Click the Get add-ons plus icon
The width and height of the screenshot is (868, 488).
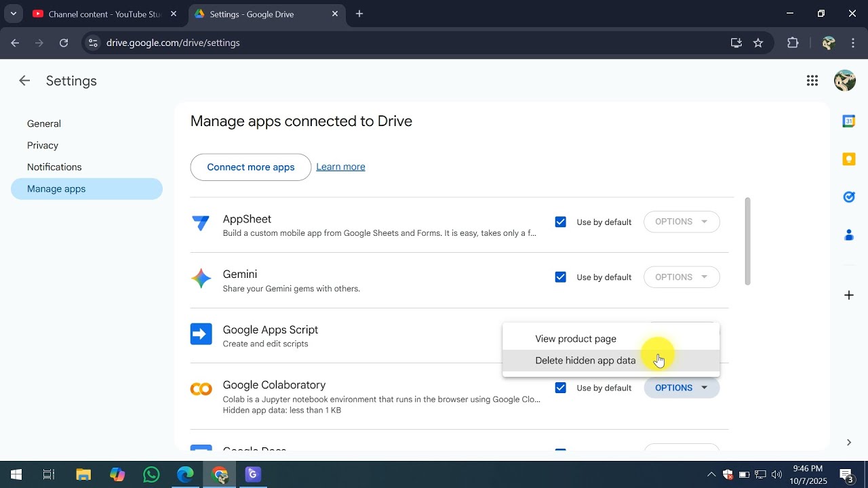(x=848, y=296)
